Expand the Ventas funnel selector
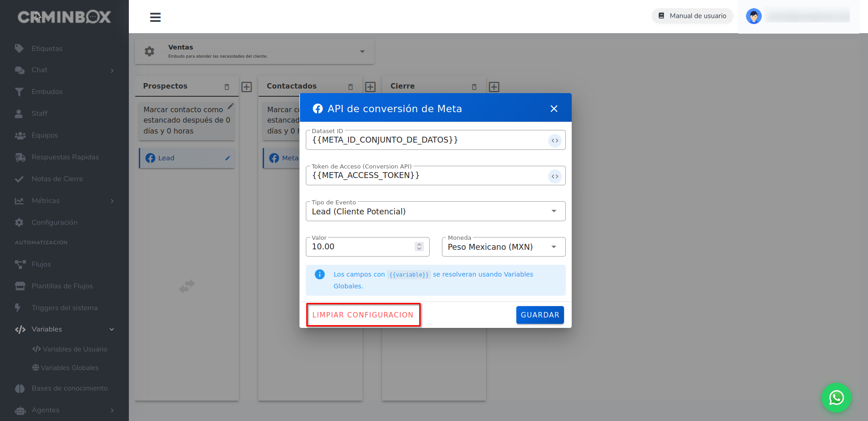Viewport: 868px width, 421px height. [362, 51]
